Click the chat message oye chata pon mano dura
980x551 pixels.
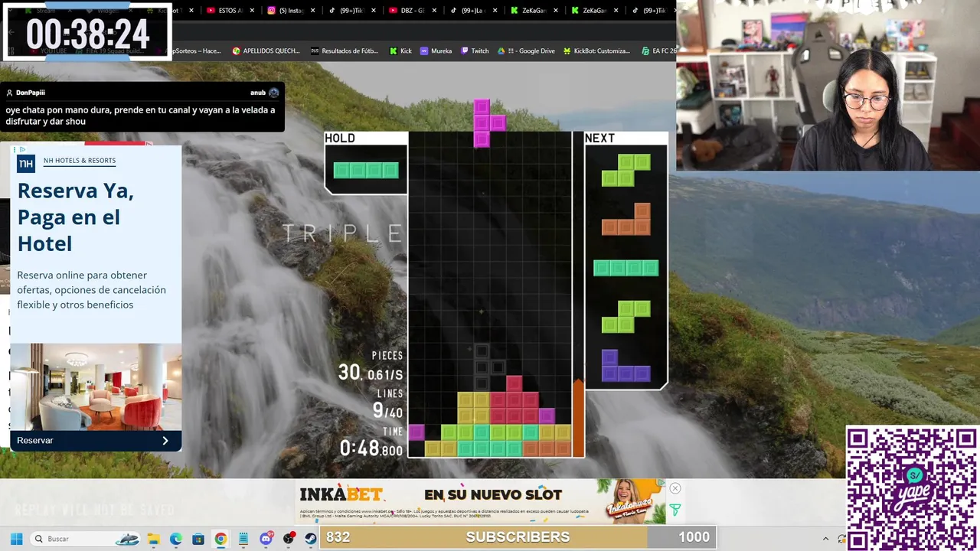140,116
